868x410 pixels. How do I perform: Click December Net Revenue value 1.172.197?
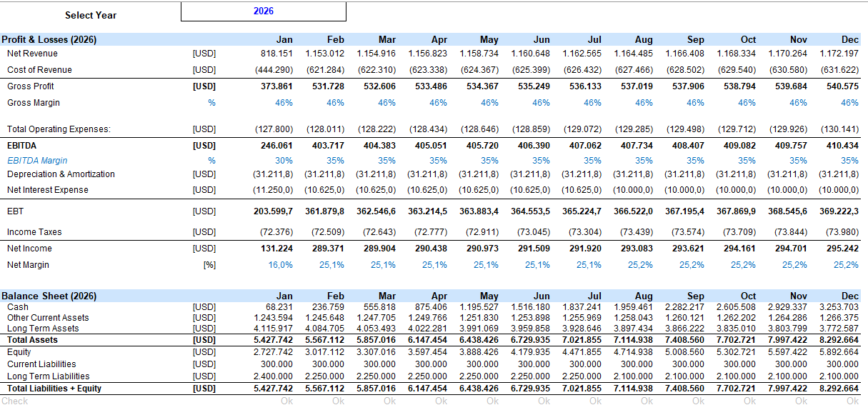(x=839, y=54)
